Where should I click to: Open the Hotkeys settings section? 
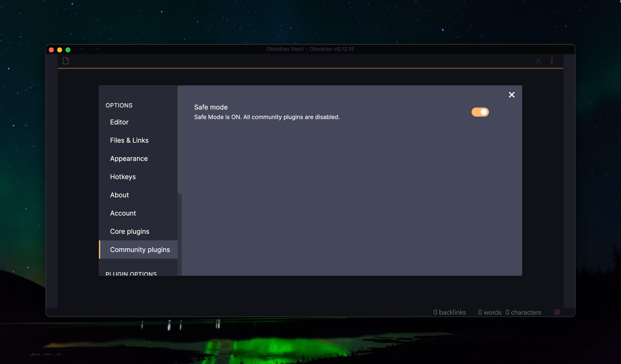(123, 177)
